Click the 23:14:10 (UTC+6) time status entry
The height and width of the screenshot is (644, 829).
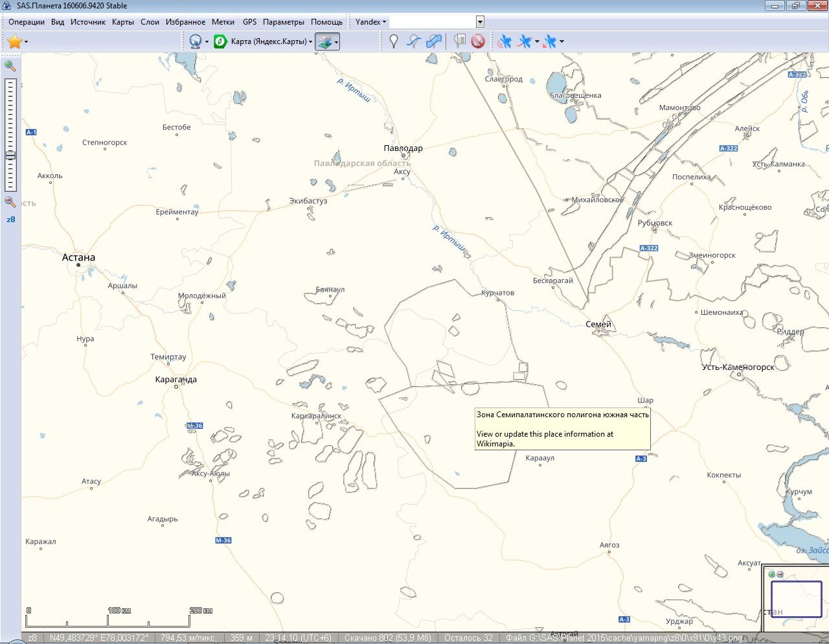coord(298,638)
